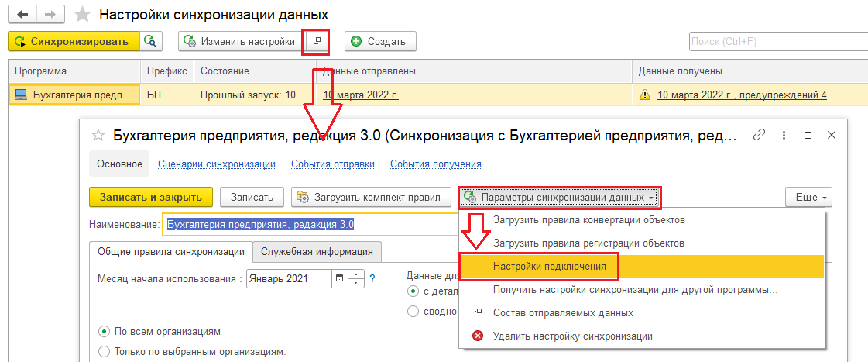Select the сводно data radio option
The image size is (868, 362).
(x=413, y=311)
